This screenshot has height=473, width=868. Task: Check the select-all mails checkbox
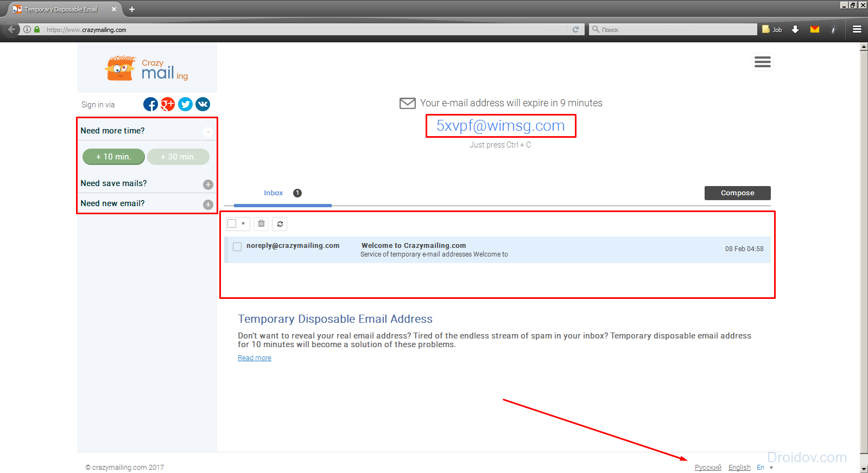(232, 223)
